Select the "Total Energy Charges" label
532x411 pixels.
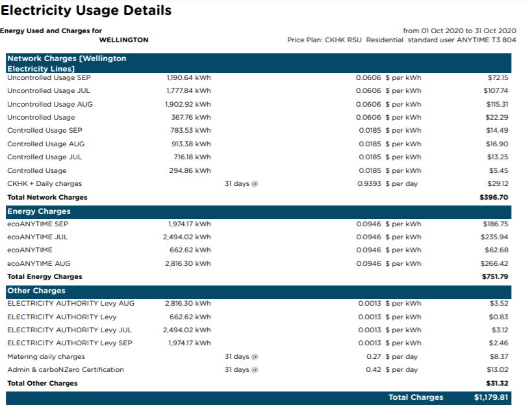coord(44,277)
